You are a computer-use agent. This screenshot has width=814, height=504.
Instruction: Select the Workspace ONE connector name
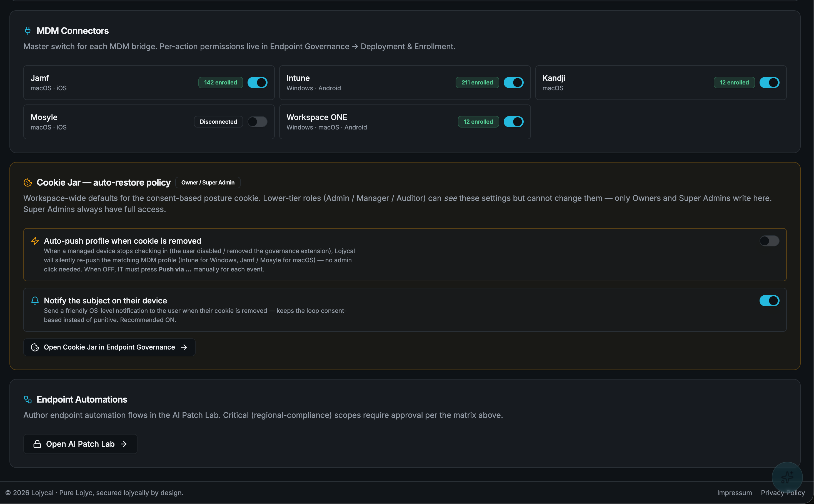point(317,117)
